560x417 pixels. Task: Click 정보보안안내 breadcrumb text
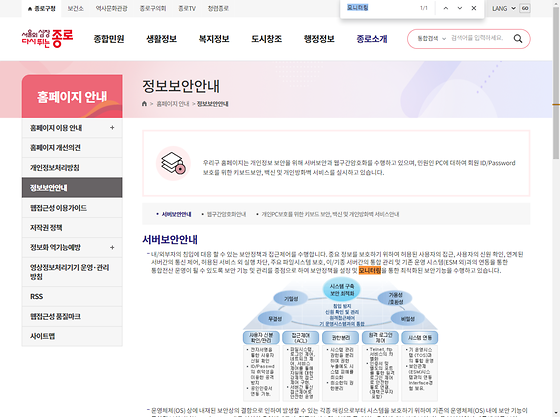click(x=212, y=104)
